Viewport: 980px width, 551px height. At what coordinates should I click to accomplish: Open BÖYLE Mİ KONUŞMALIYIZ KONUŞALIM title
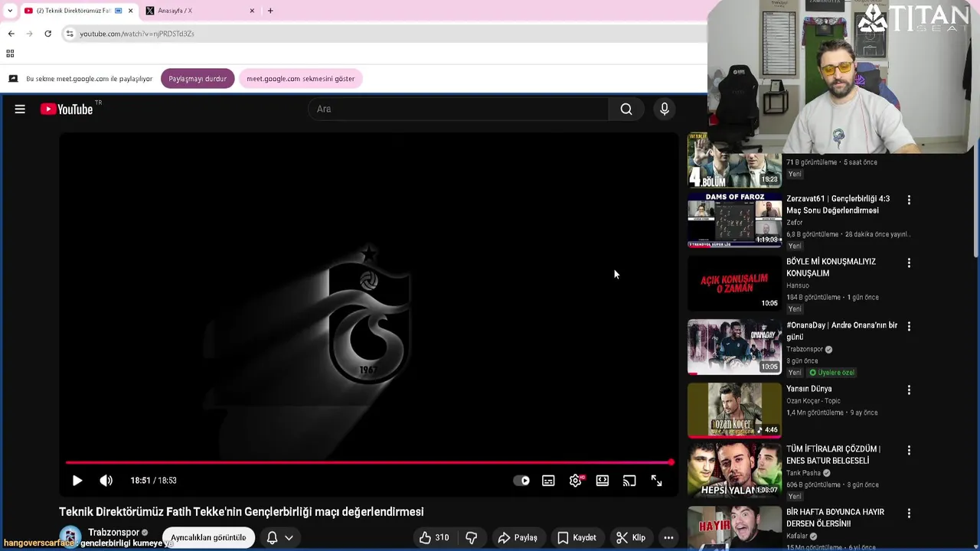831,267
